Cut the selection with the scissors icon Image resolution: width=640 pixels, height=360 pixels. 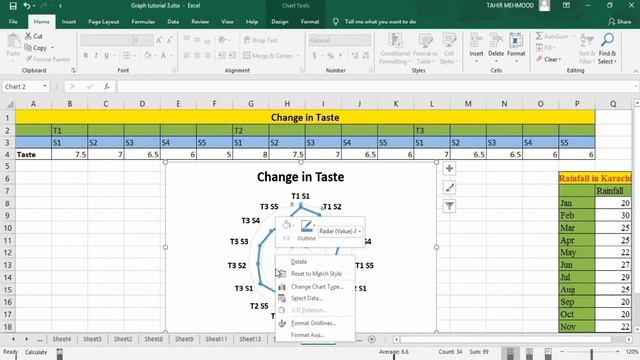point(34,36)
